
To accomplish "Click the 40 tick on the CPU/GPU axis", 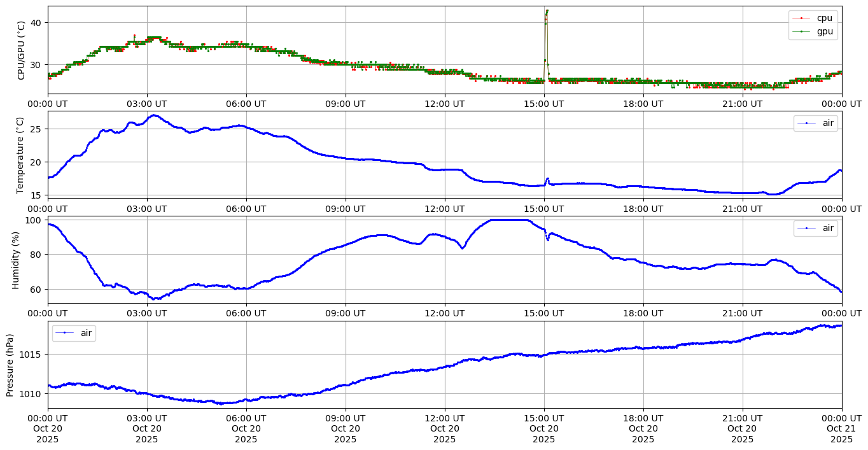I will pos(36,23).
